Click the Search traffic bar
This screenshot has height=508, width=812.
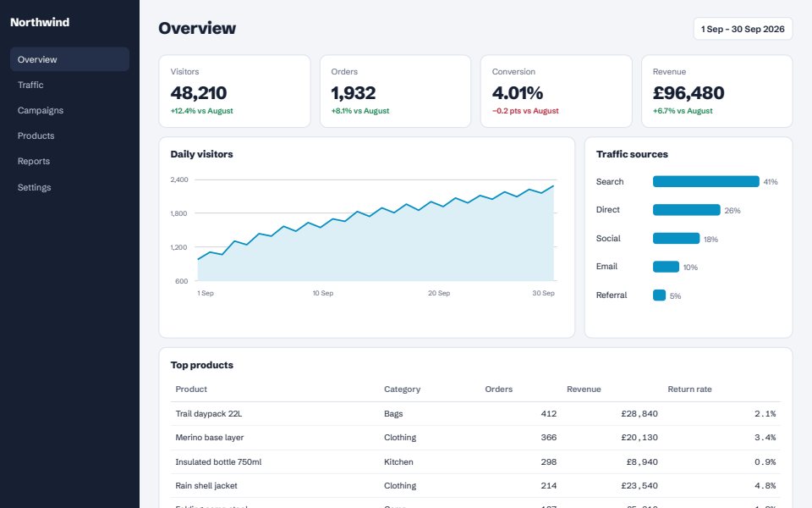point(705,181)
